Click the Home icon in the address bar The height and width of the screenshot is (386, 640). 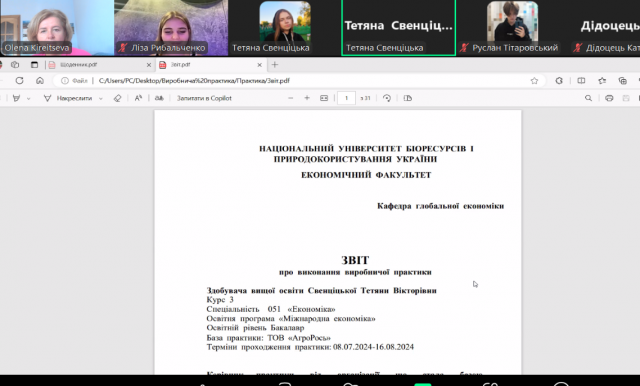pyautogui.click(x=40, y=81)
